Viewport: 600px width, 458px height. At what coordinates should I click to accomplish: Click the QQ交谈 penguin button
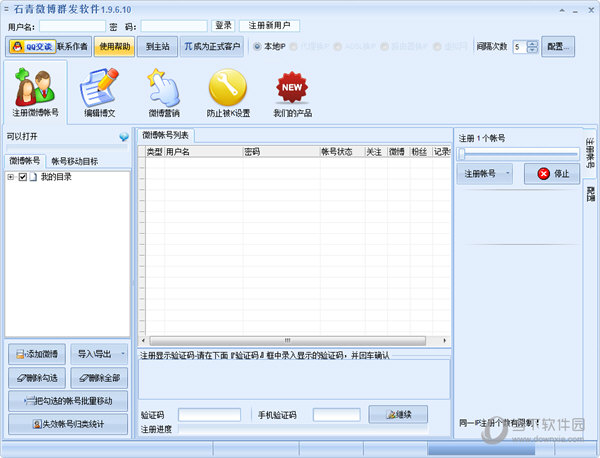tap(33, 47)
